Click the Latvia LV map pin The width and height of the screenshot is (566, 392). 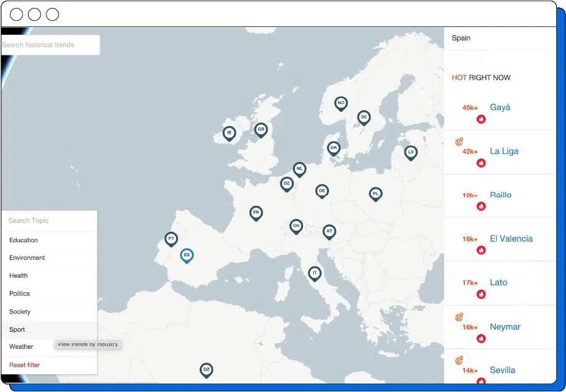point(411,152)
